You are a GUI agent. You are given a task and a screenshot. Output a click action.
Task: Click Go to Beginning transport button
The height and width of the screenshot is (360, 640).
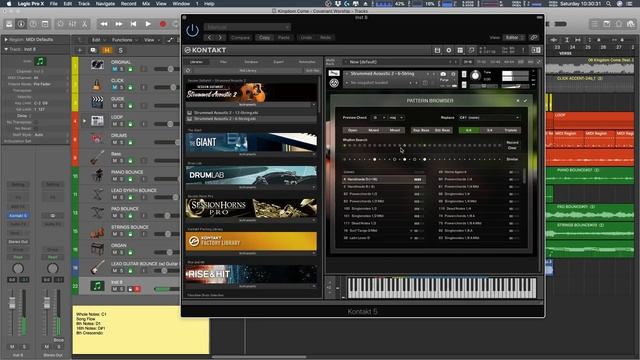133,24
